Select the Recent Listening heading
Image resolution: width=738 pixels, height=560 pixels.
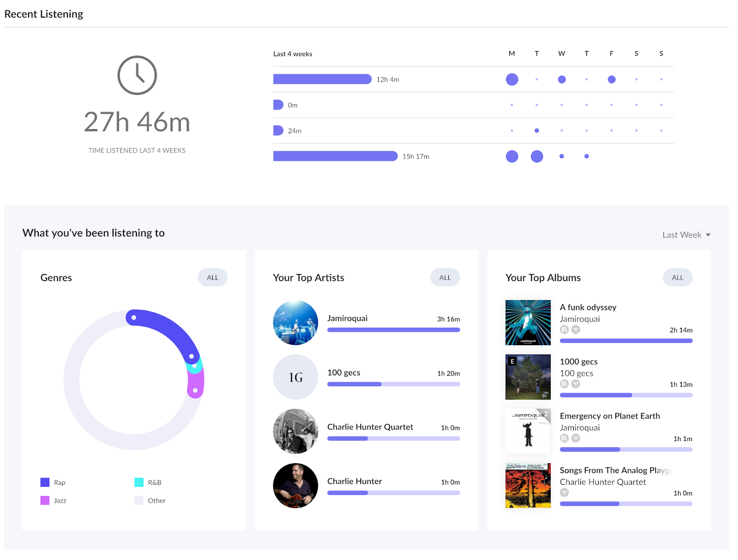click(43, 14)
